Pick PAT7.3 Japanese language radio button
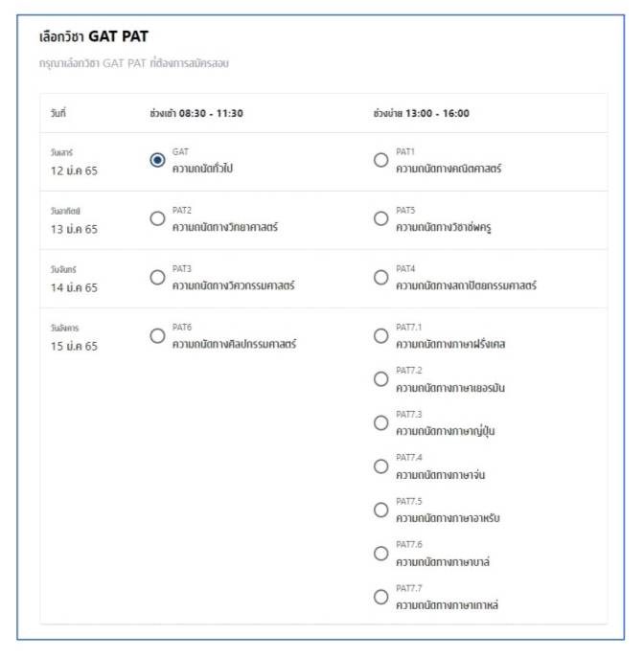Screen dimensions: 644x659 [x=381, y=422]
